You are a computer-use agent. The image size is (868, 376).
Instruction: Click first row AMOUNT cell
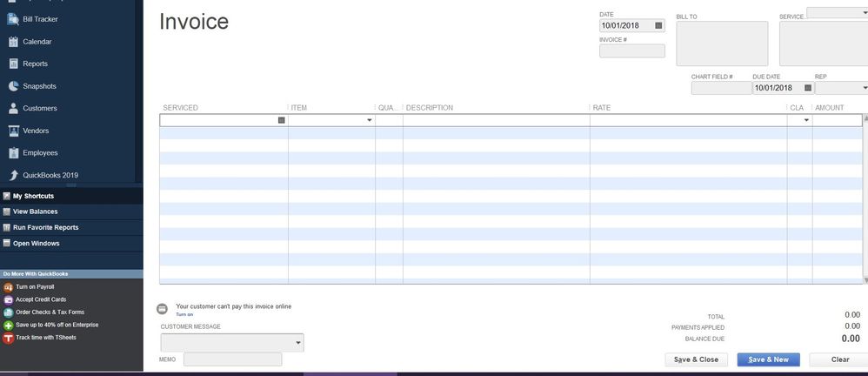point(837,120)
